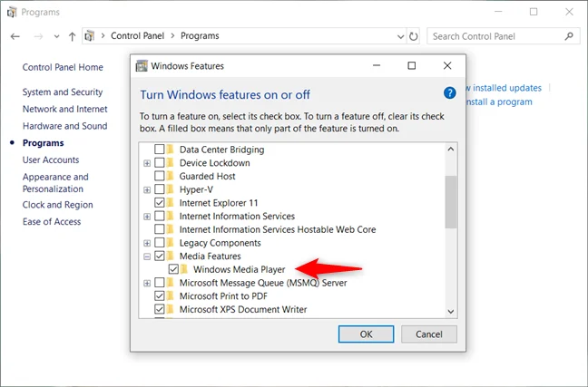The image size is (588, 387).
Task: Open User Accounts category
Action: click(51, 160)
